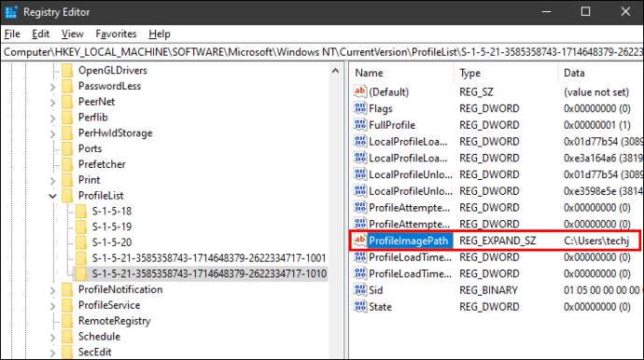Viewport: 644px width, 360px height.
Task: Click the Print folder icon
Action: 67,179
